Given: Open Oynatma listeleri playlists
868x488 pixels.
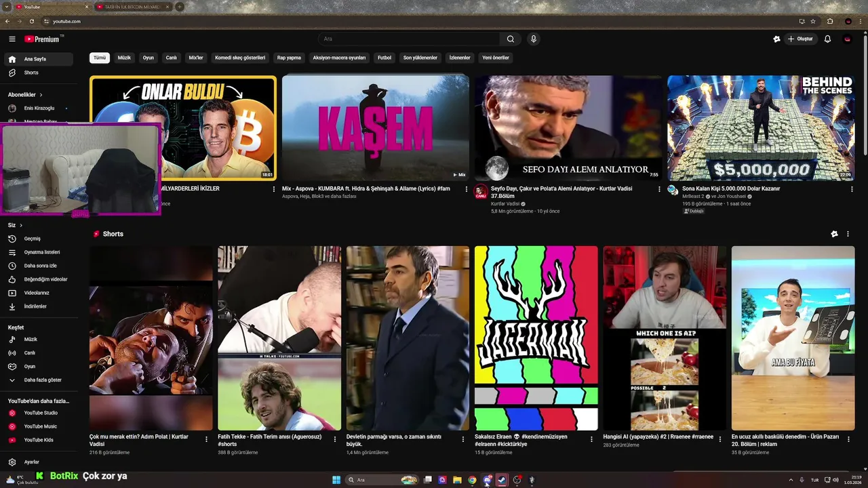Looking at the screenshot, I should [38, 252].
